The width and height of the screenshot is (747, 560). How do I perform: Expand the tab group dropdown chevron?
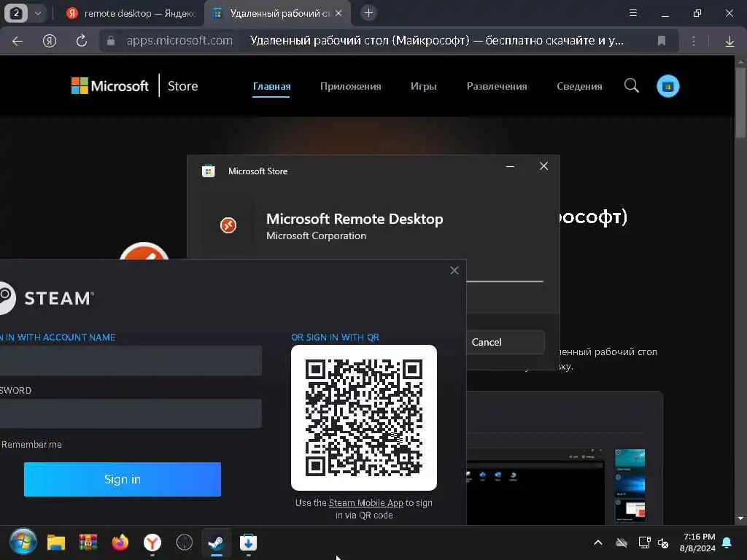(x=38, y=13)
